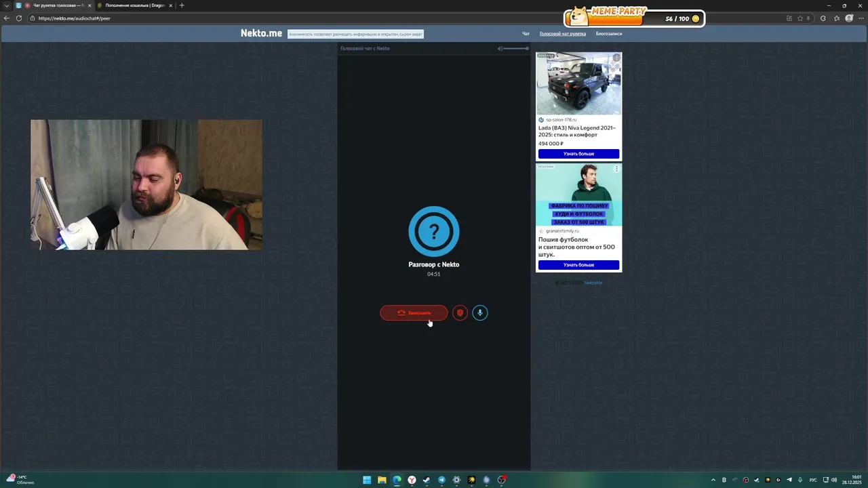Screen dimensions: 868x488
Task: Close the Пополнение кошелька tab
Action: pyautogui.click(x=171, y=5)
